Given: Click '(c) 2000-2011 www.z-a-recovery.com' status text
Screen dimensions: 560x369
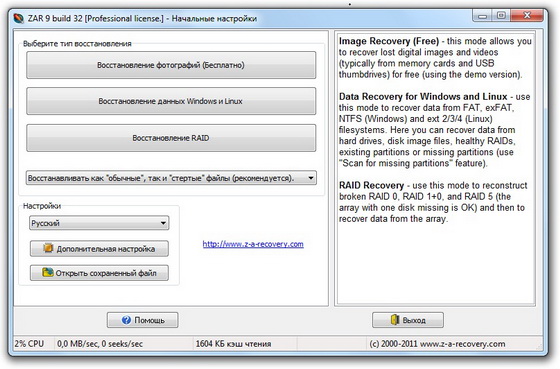Looking at the screenshot, I should (x=437, y=344).
